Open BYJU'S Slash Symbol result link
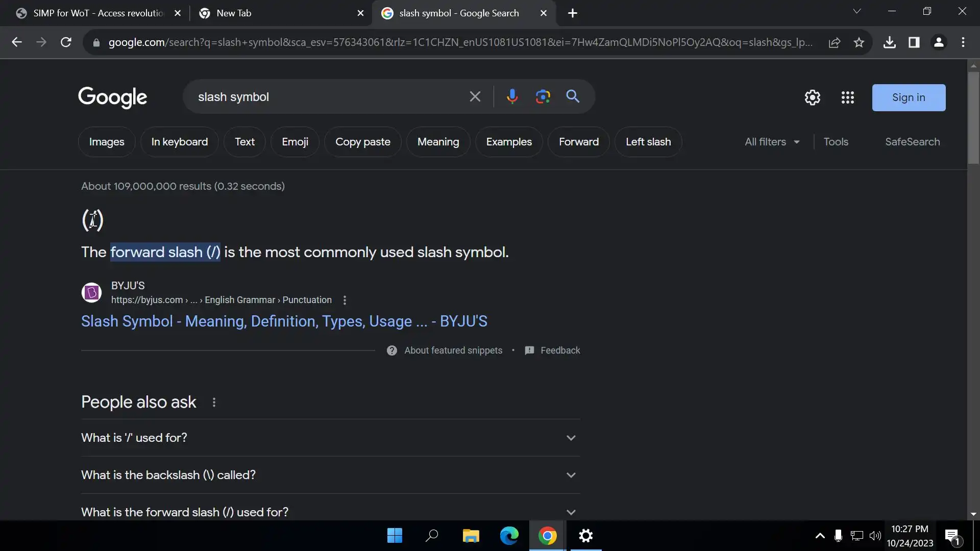 pos(284,321)
